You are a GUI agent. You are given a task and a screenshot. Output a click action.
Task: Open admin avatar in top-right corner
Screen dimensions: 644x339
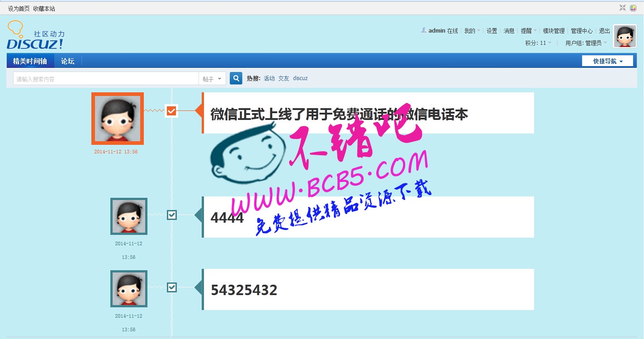coord(625,36)
